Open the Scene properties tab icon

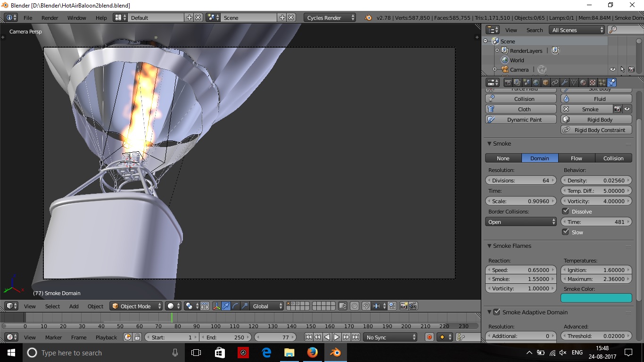pyautogui.click(x=527, y=82)
